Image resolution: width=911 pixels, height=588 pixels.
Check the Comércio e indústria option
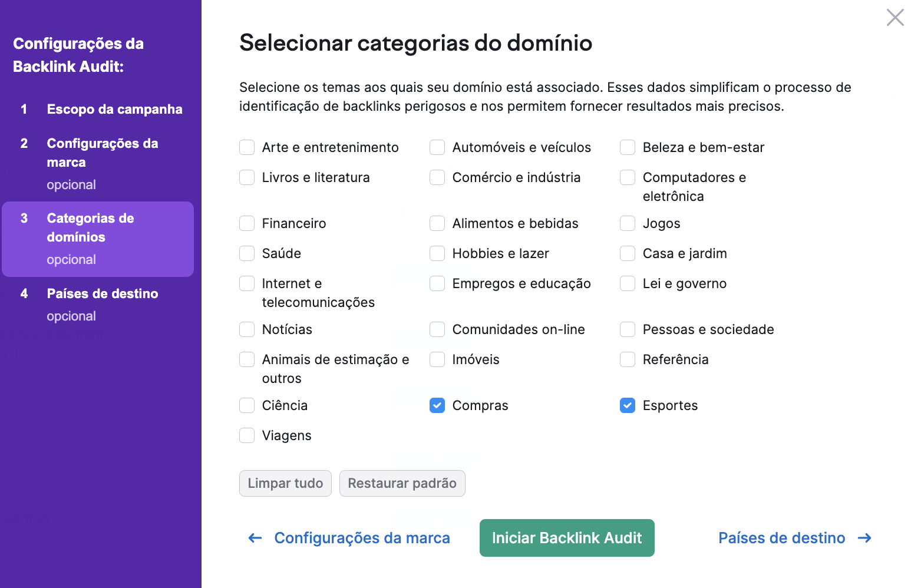coord(437,177)
